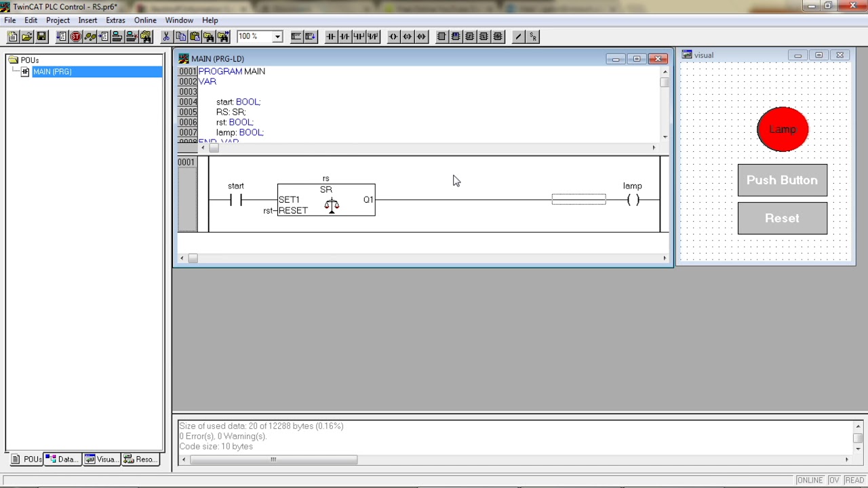Insert a Box with EN icon
This screenshot has height=488, width=868.
pyautogui.click(x=456, y=37)
